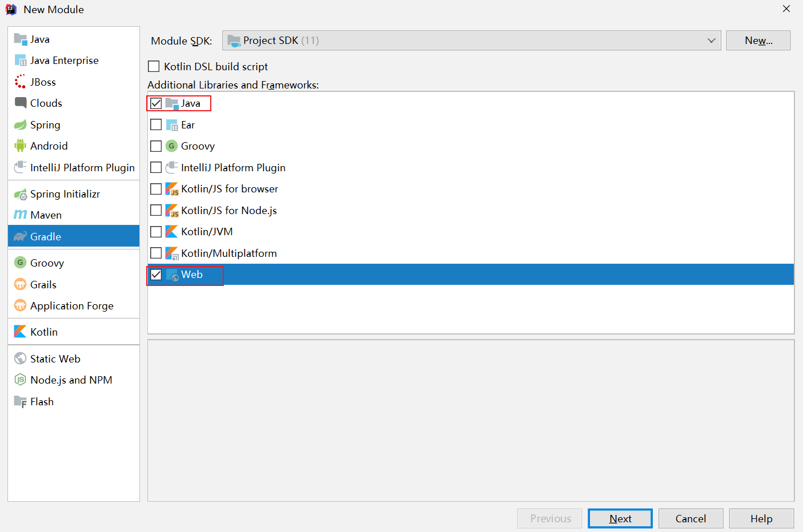Open the Module SDK dropdown
The image size is (803, 532).
(x=472, y=41)
